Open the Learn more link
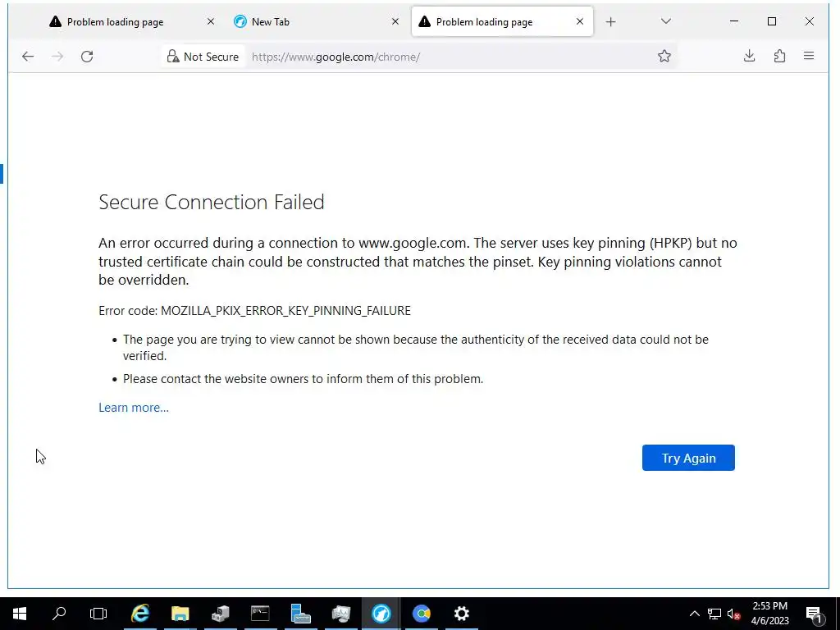840x630 pixels. 134,408
